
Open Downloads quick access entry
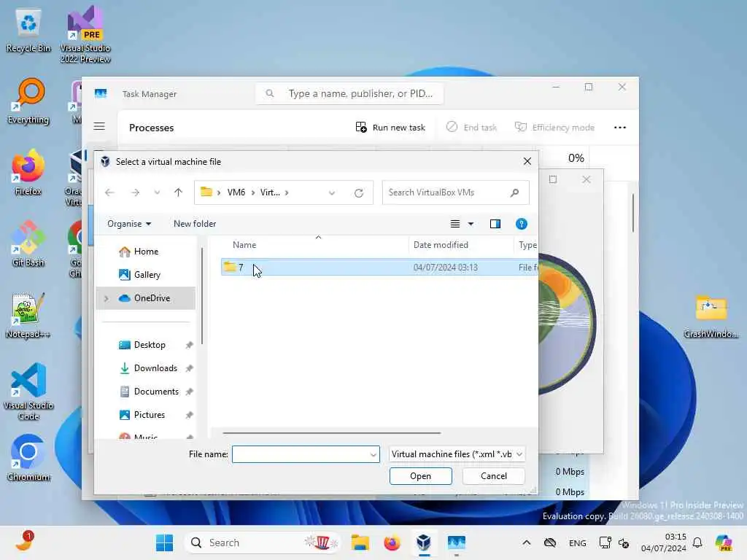click(155, 368)
